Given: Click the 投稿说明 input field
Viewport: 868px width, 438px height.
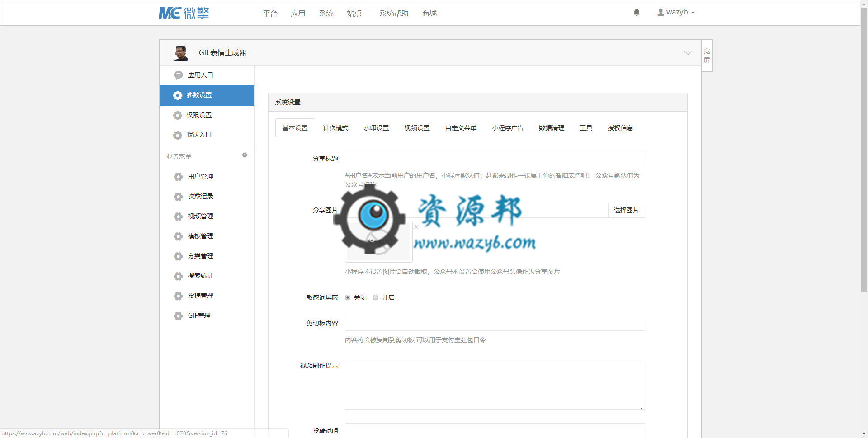Looking at the screenshot, I should click(x=495, y=430).
